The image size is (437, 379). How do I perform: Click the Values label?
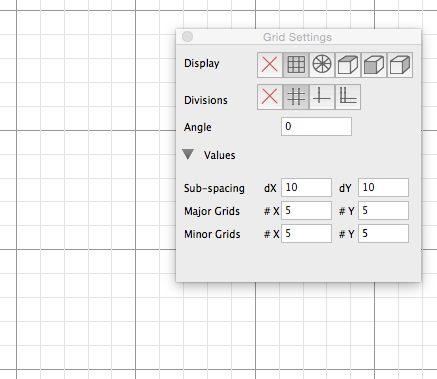tap(220, 155)
